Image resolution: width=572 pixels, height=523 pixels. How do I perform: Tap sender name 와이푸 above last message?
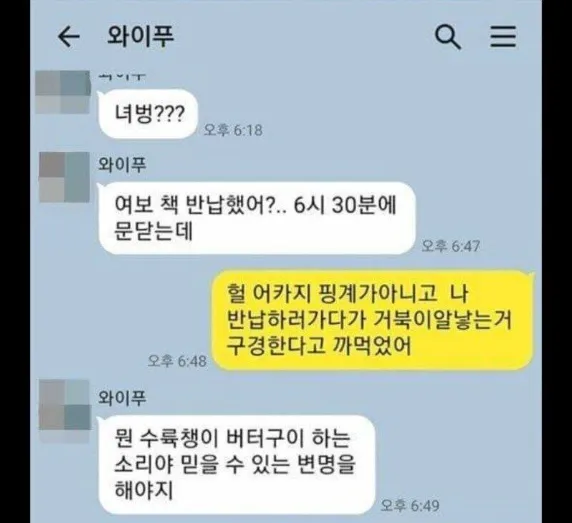click(122, 397)
